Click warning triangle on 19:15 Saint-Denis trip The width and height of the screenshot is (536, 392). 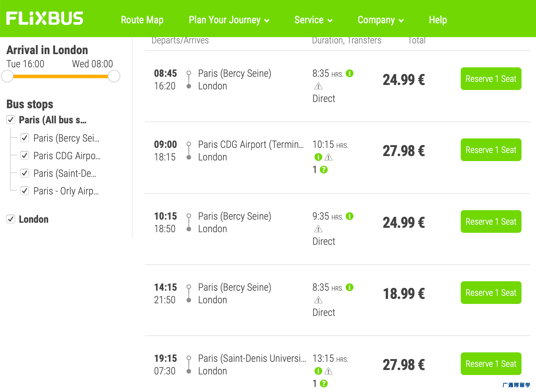pos(328,371)
